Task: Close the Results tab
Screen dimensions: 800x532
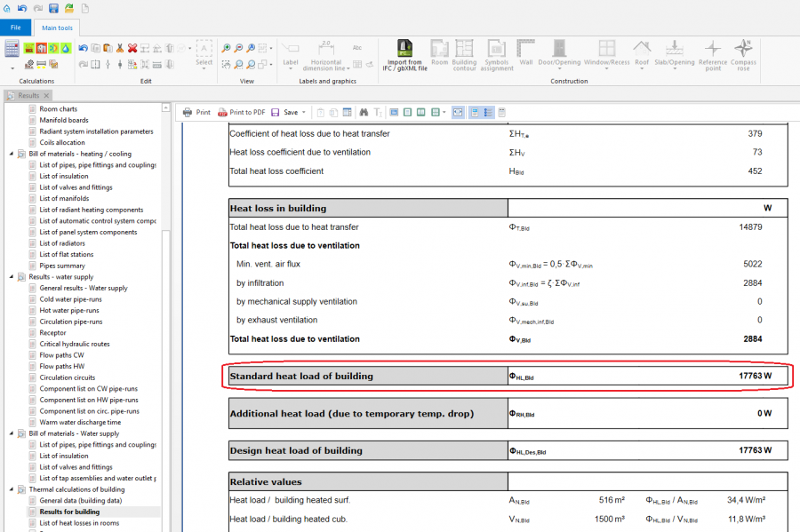Action: point(46,96)
